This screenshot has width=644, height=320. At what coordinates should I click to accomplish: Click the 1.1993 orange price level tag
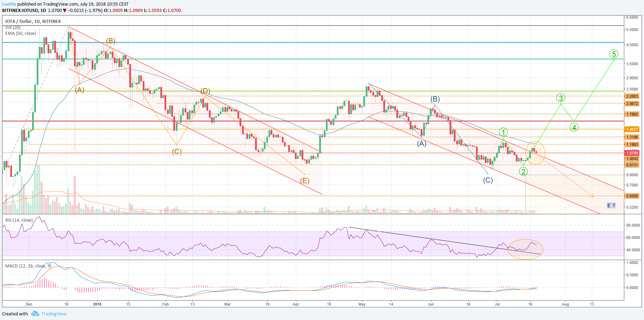click(632, 144)
